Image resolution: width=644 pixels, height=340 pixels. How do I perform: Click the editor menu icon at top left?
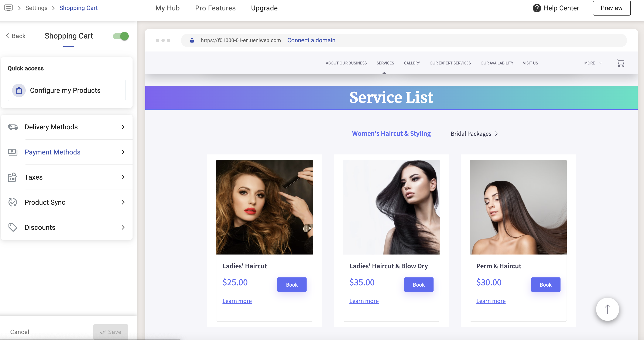click(8, 8)
